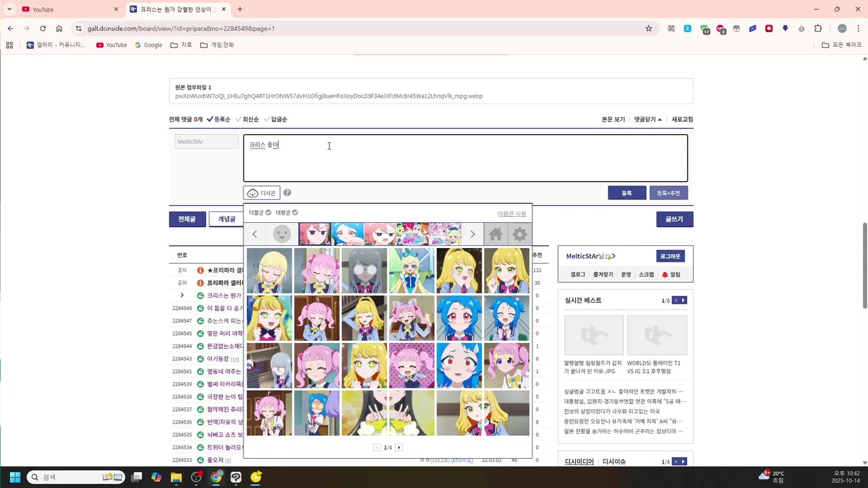
Task: Toggle the 더블콘 check option
Action: (260, 213)
